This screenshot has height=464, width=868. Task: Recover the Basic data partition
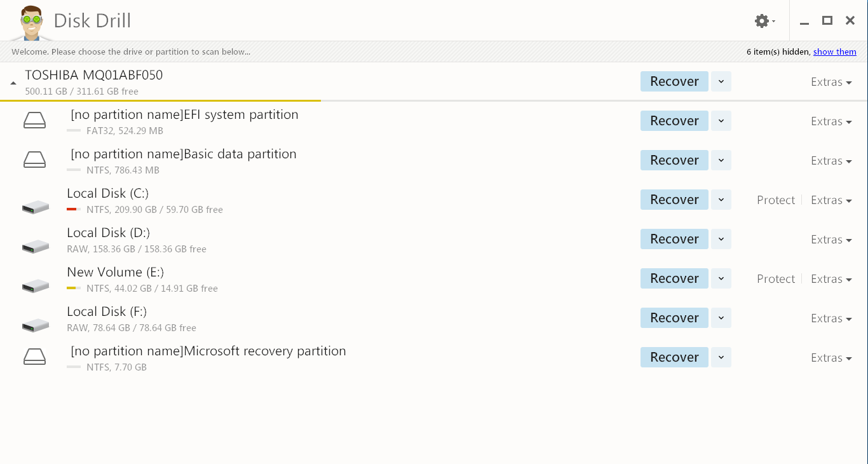674,160
